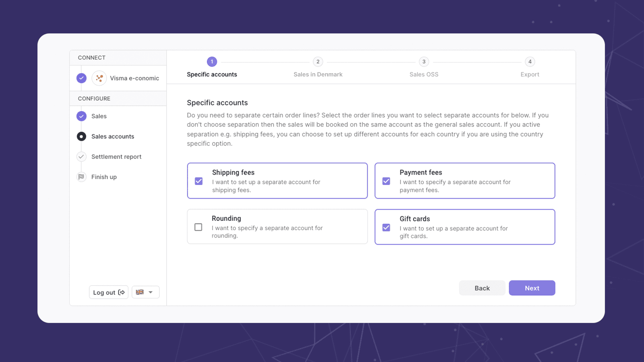Disable the Payment fees checkbox

[386, 181]
